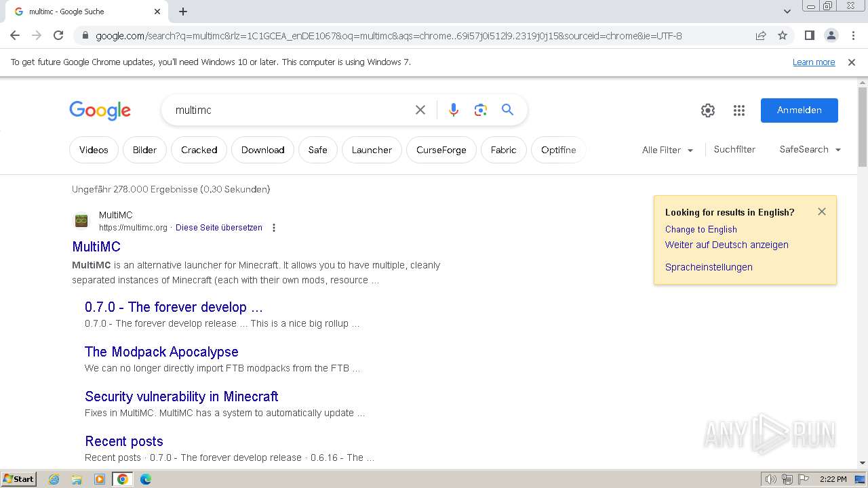Click the address bar URL
Image resolution: width=868 pixels, height=488 pixels.
(x=389, y=36)
